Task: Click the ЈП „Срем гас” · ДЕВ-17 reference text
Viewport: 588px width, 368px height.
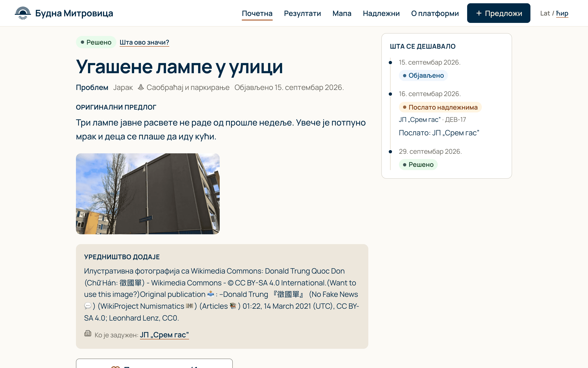Action: [x=432, y=120]
